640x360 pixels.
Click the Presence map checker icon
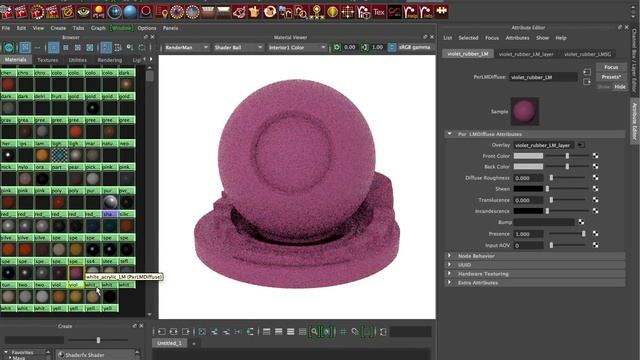click(596, 233)
